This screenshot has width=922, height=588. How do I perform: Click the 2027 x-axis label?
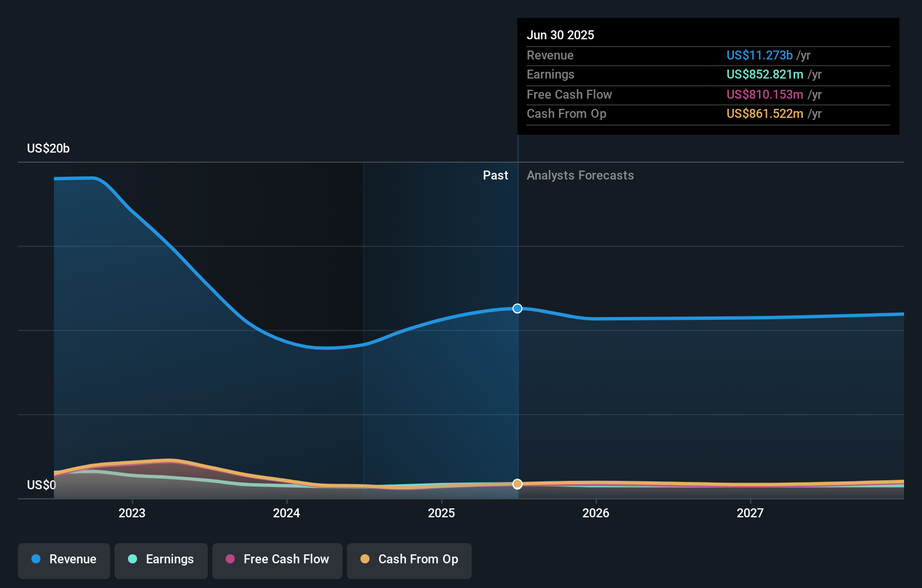tap(750, 513)
